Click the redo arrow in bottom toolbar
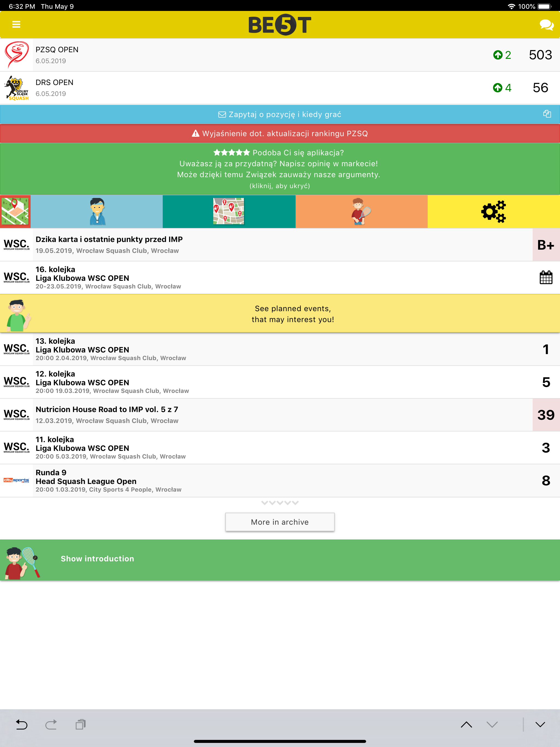 point(51,724)
